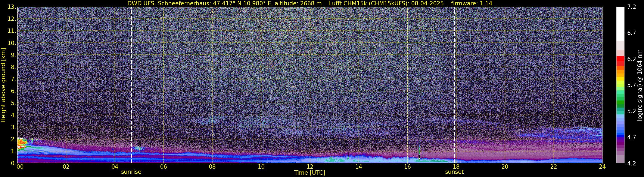Image resolution: width=644 pixels, height=177 pixels.
Task: Click the height axis tick label '10.'
Action: 12,43
